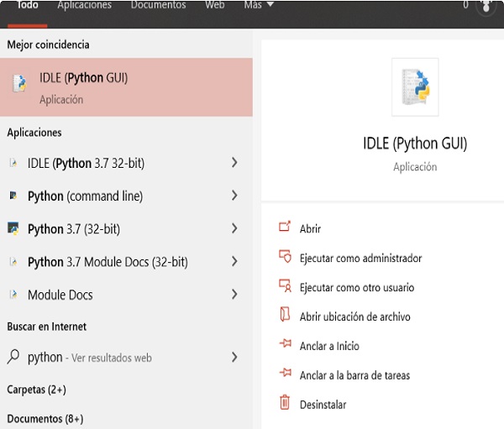The width and height of the screenshot is (504, 429).
Task: Click the IDLE Python GUI icon in best match
Action: (x=19, y=83)
